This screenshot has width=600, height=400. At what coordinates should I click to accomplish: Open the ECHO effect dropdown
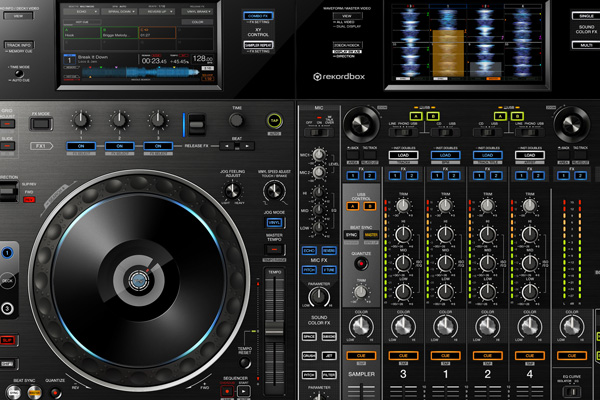(82, 11)
